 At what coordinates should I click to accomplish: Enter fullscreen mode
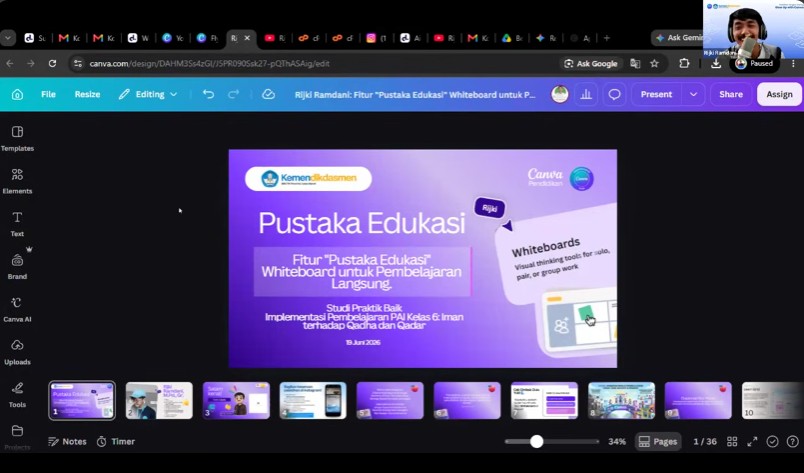pos(752,441)
